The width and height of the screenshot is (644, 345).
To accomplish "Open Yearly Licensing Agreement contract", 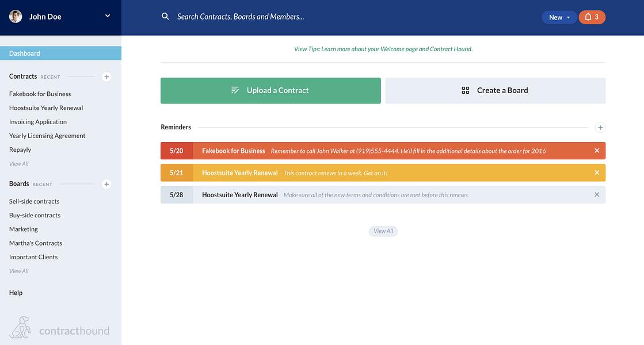I will 47,136.
